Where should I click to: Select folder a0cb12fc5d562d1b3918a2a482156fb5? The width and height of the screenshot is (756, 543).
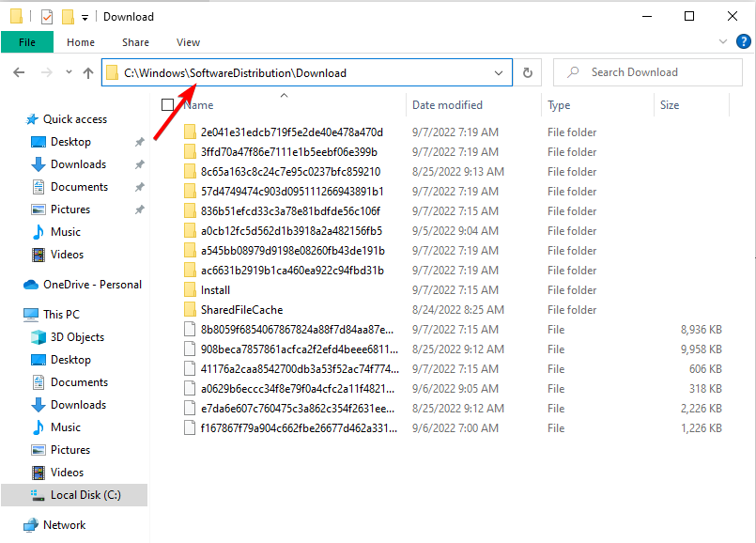pos(291,231)
